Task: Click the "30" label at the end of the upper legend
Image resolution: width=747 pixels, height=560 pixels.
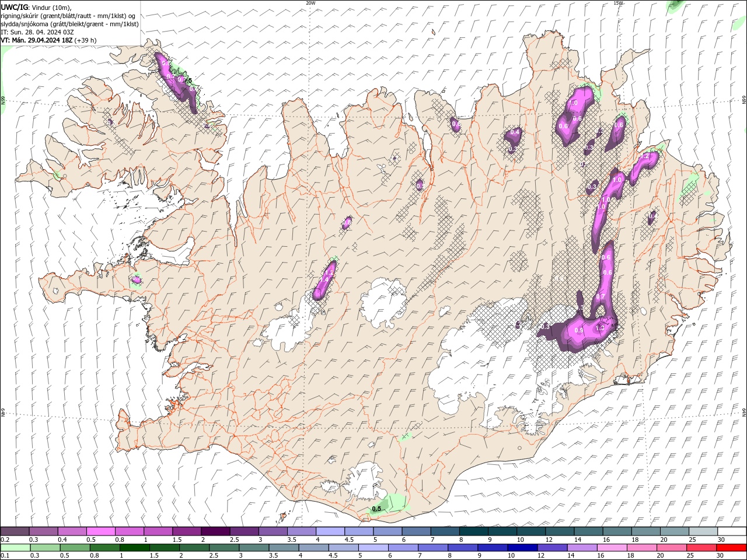Action: click(x=721, y=540)
